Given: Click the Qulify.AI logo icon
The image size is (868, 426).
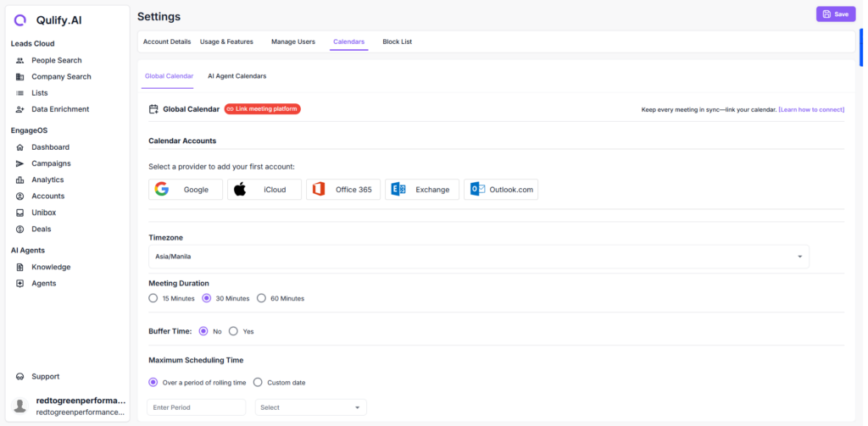Looking at the screenshot, I should coord(20,20).
